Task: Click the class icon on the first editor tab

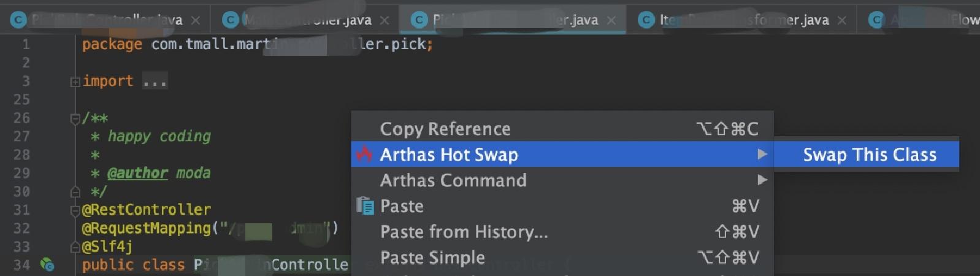Action: 18,20
